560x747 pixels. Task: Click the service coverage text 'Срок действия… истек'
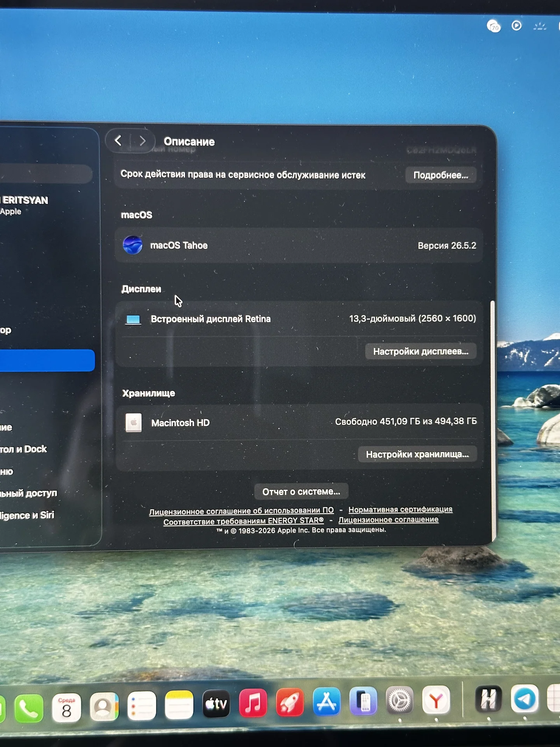click(x=243, y=175)
